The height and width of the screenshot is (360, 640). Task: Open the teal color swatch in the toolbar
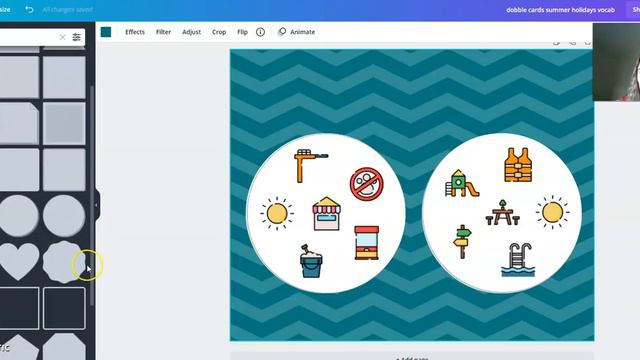(106, 32)
